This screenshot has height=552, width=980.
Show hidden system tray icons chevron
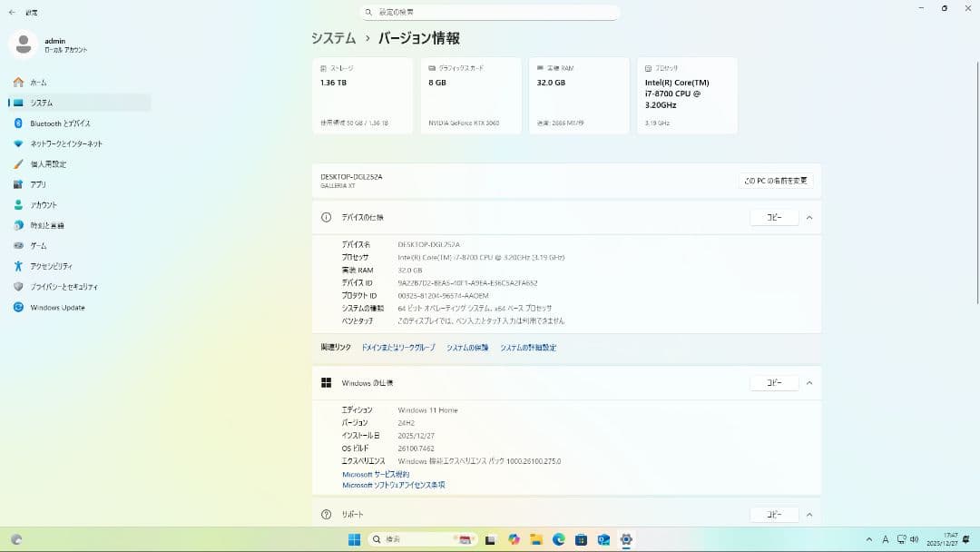pos(870,539)
